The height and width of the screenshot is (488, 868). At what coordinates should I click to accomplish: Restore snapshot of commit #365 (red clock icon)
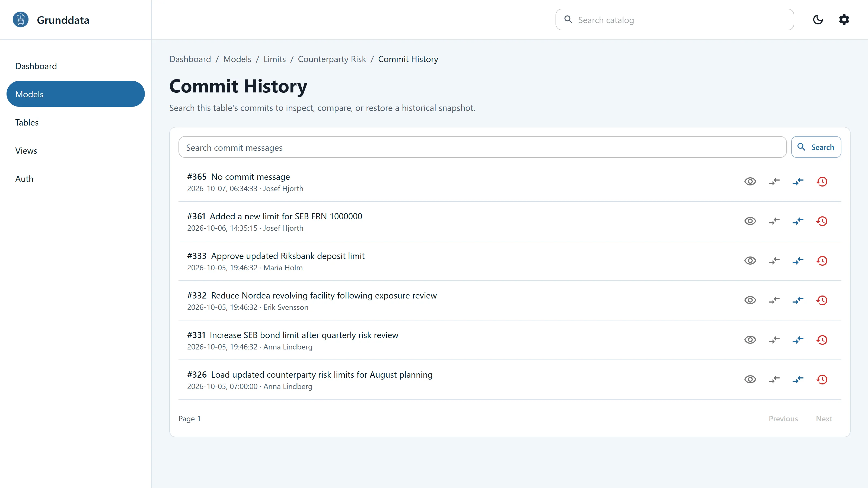tap(822, 182)
